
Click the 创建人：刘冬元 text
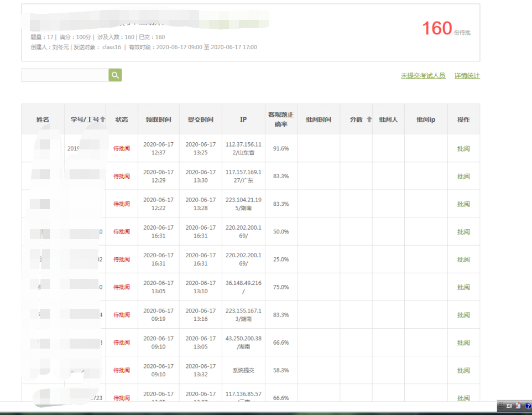[x=50, y=47]
